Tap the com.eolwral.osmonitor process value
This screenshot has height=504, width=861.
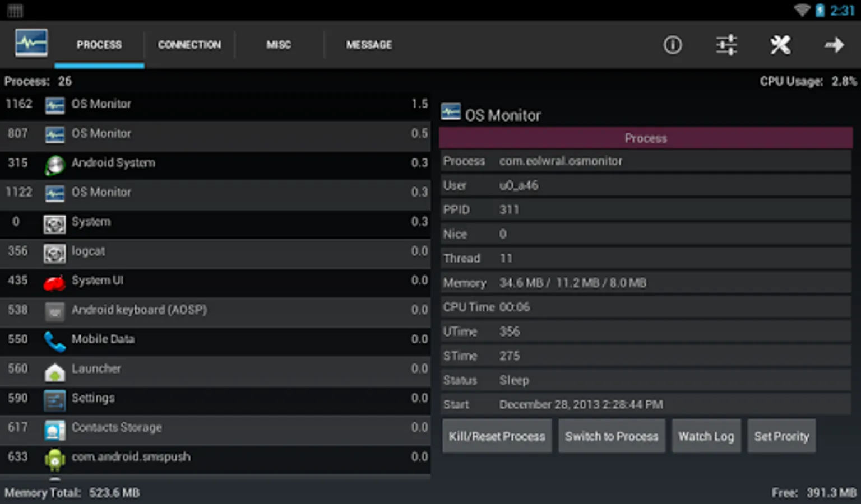[x=561, y=161]
